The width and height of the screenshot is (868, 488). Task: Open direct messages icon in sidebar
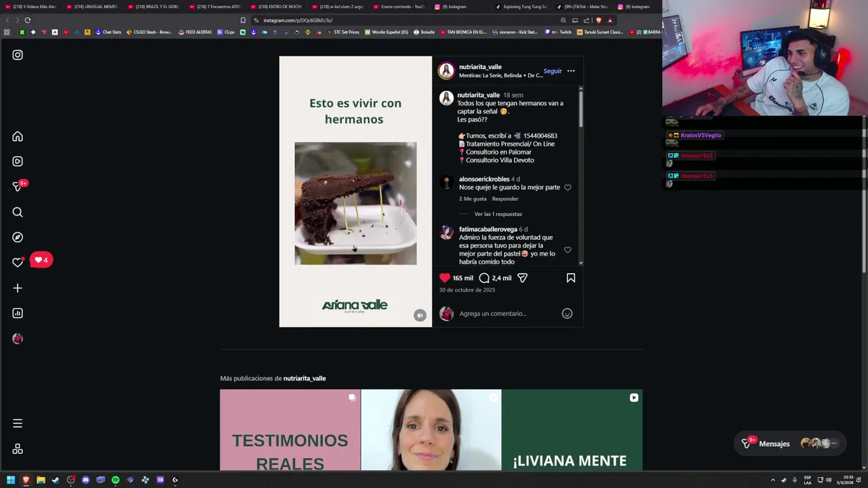pyautogui.click(x=18, y=186)
